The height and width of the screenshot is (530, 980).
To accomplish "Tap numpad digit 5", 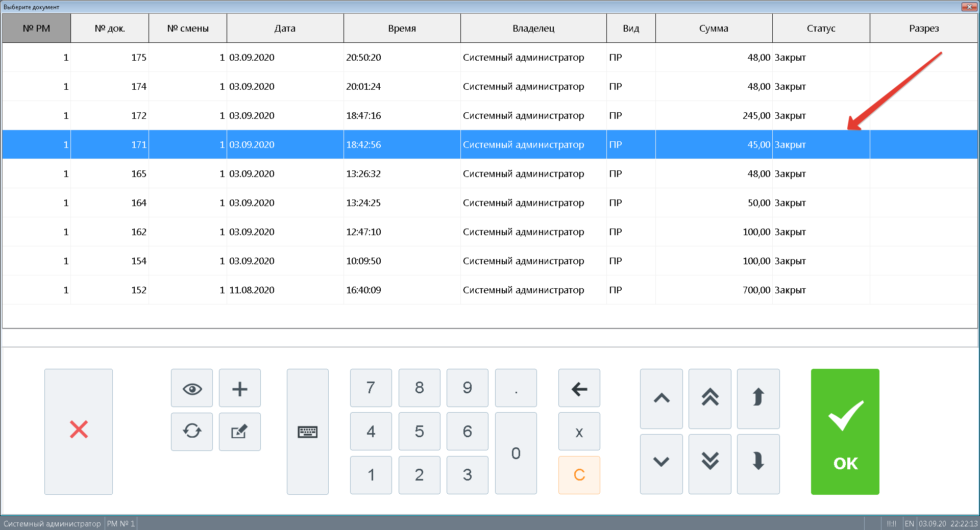I will coord(420,432).
